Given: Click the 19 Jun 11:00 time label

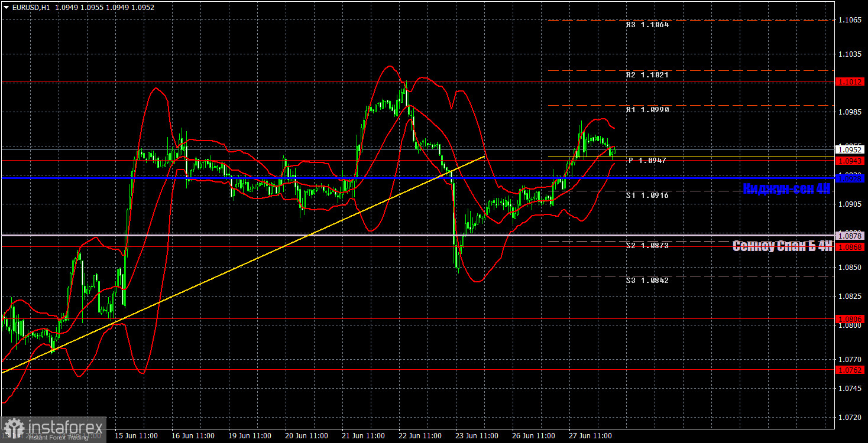Looking at the screenshot, I should click(x=250, y=435).
